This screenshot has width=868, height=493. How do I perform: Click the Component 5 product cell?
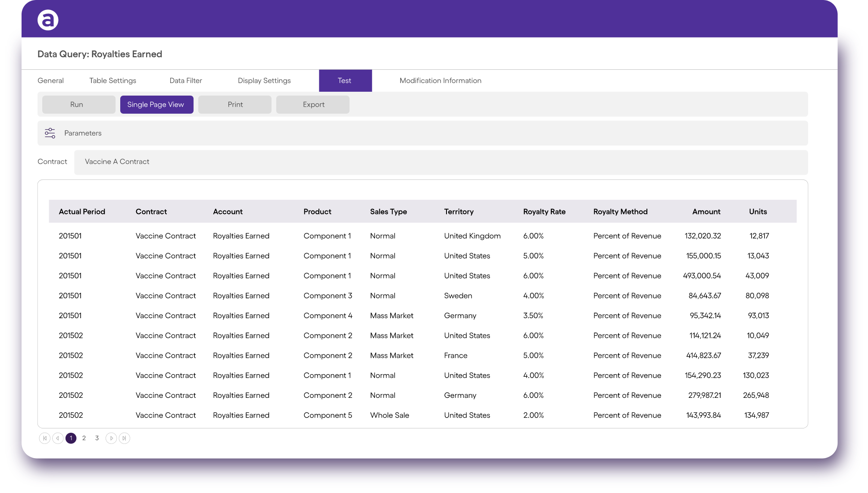[328, 415]
